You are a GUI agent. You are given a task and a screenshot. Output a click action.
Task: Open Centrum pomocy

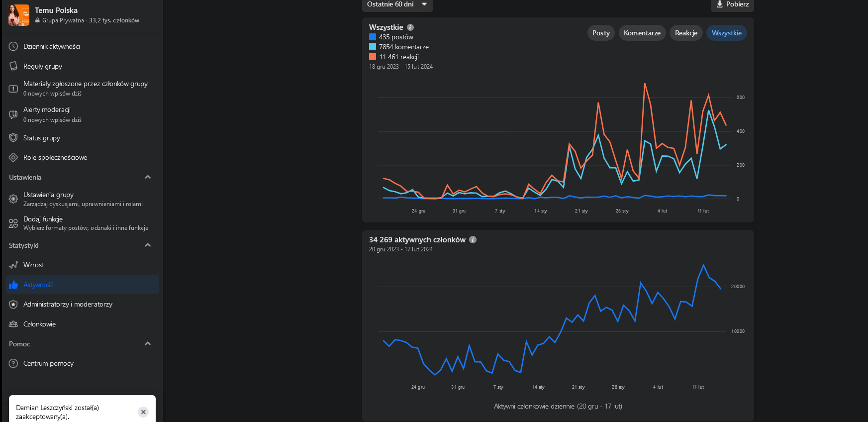point(82,363)
